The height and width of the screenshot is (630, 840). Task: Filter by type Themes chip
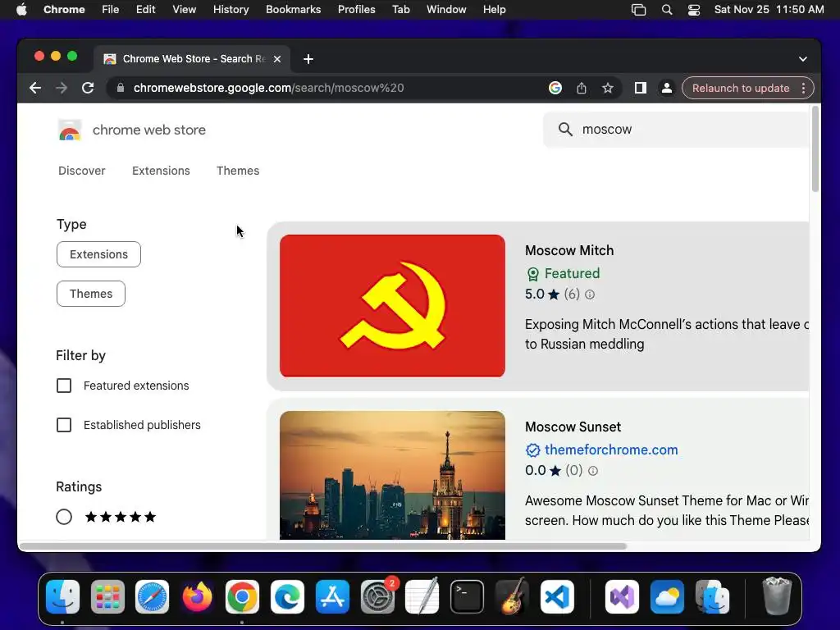pyautogui.click(x=91, y=294)
